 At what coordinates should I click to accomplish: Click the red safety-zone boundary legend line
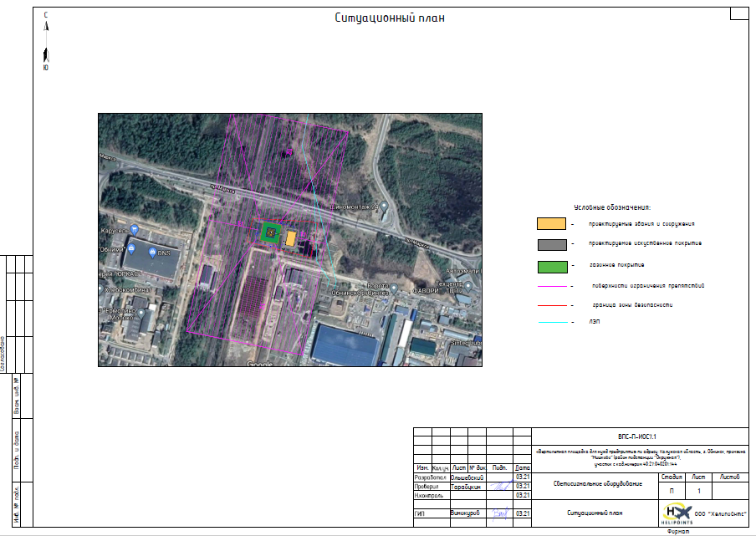[x=553, y=305]
